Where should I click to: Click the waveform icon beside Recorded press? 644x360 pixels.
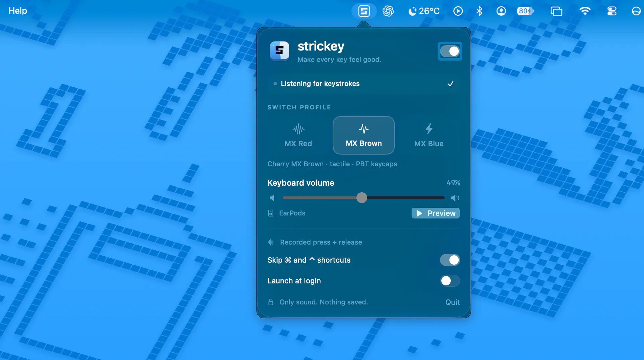coord(271,242)
